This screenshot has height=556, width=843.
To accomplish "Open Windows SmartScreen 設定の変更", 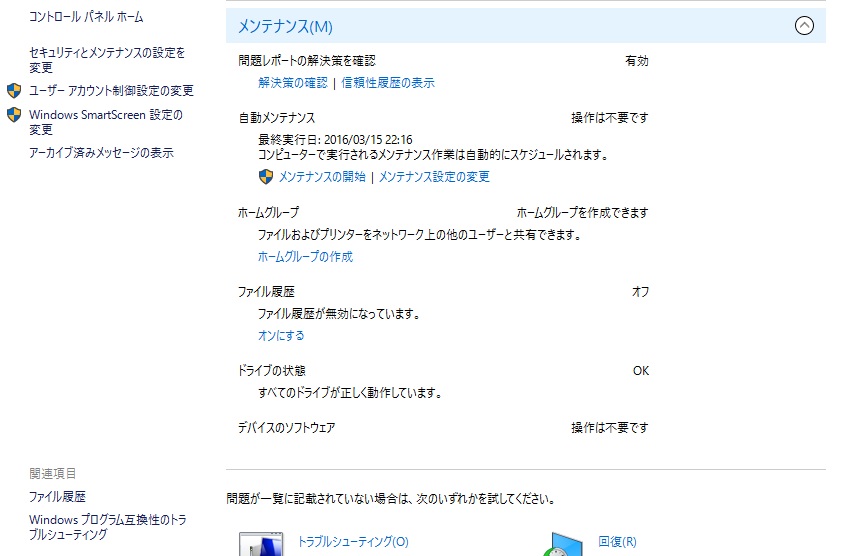I will pyautogui.click(x=106, y=122).
